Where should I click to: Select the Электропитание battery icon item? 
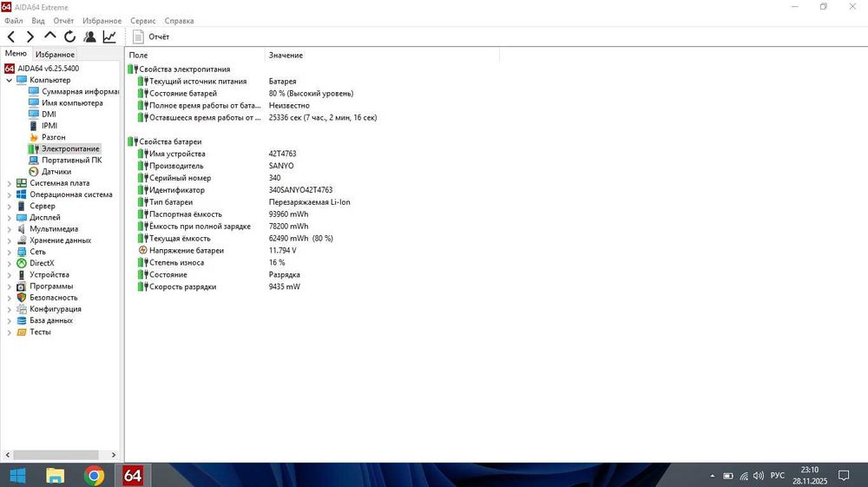(34, 148)
